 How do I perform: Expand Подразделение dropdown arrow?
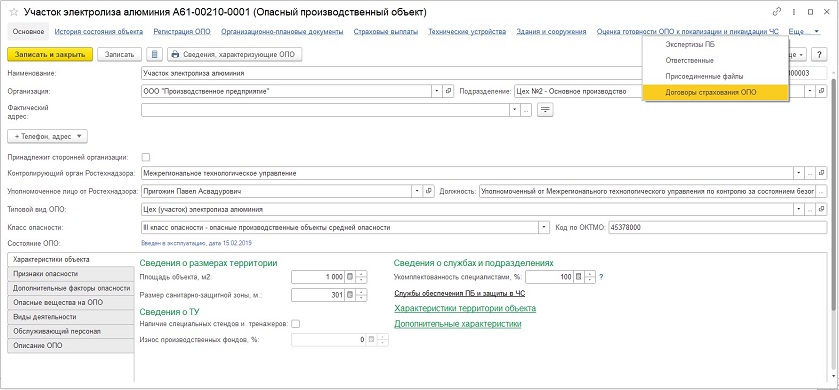click(811, 91)
